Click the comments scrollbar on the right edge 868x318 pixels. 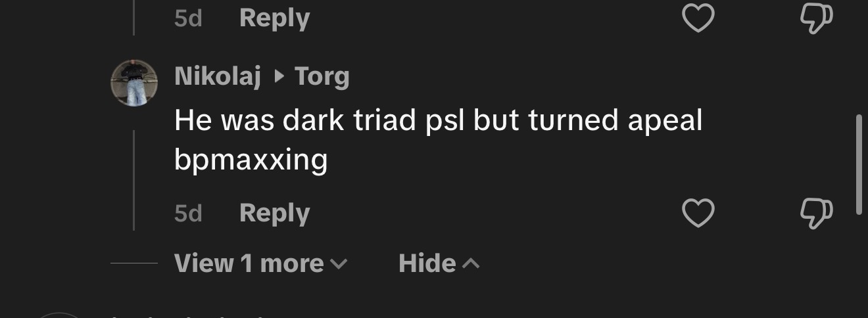[859, 164]
